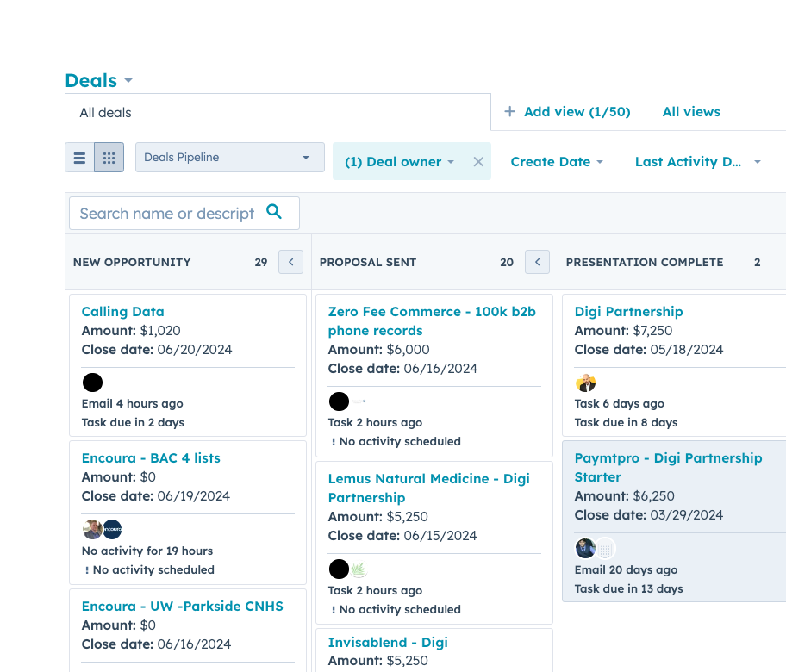Click Close date 06/20/2024 on Calling Data
This screenshot has width=786, height=672.
click(157, 350)
